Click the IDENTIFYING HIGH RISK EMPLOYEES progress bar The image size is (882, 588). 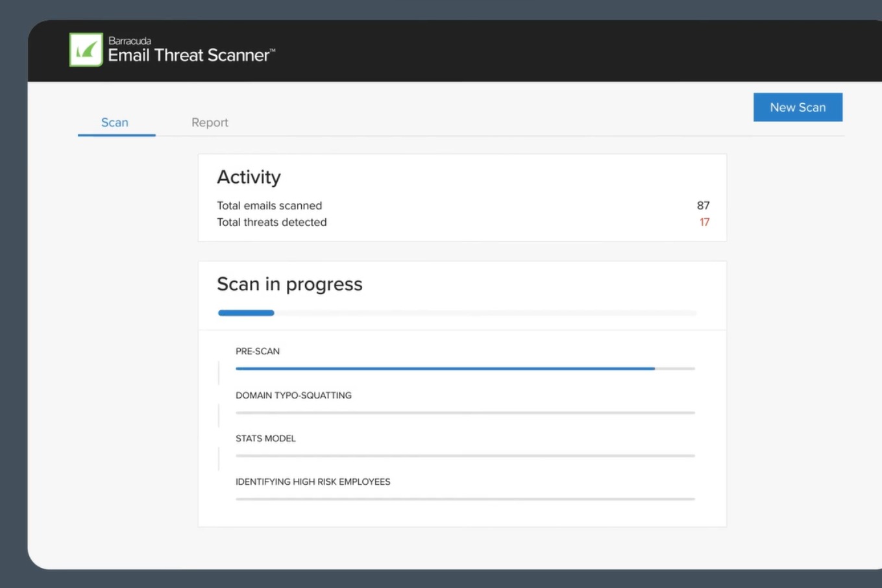pos(464,498)
